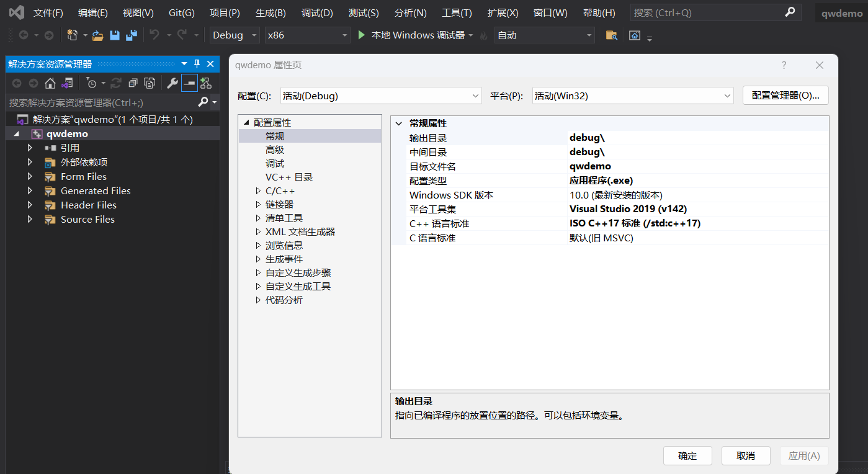Click the open file folder icon

[x=97, y=35]
